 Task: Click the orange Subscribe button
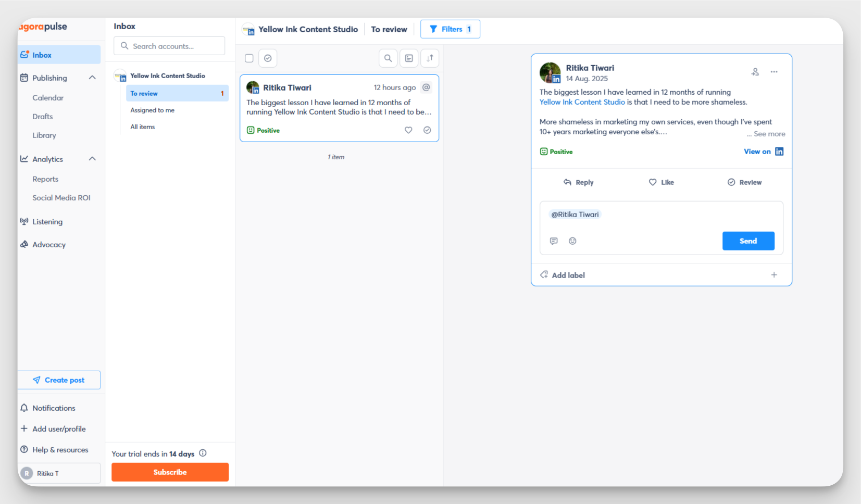point(170,472)
